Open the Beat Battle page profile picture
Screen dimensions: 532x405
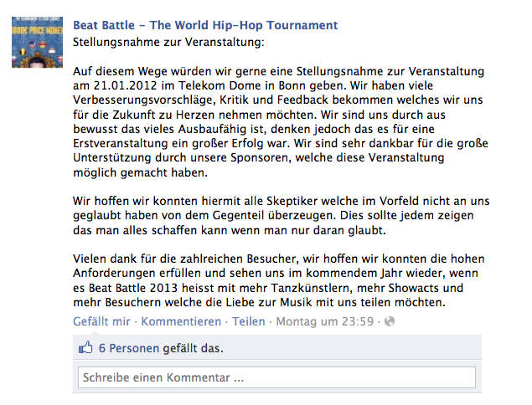[37, 42]
